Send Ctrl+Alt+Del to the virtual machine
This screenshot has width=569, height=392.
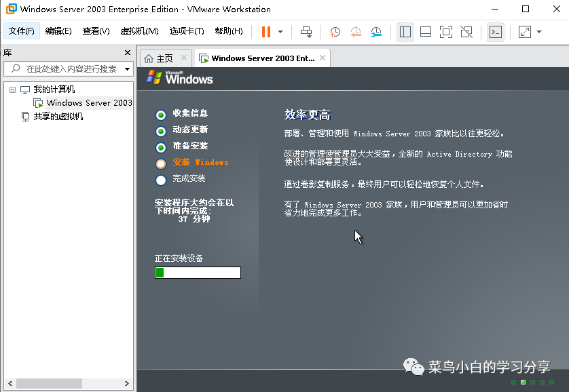coord(306,32)
